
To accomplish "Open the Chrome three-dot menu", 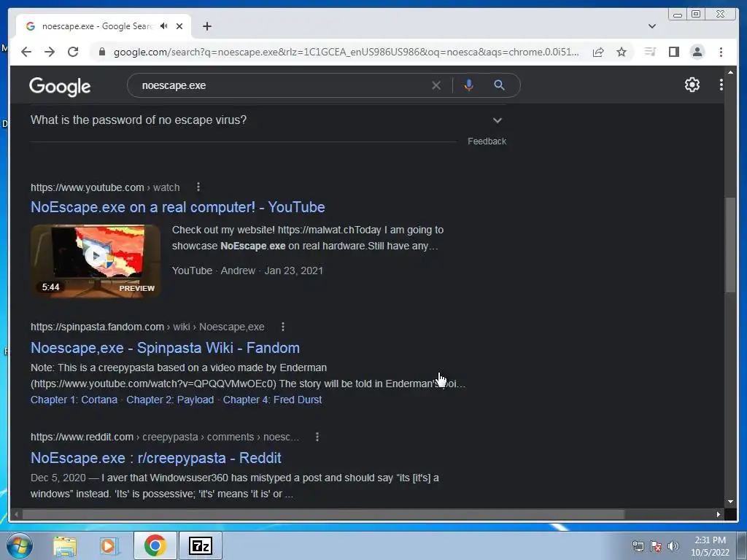I will (721, 52).
